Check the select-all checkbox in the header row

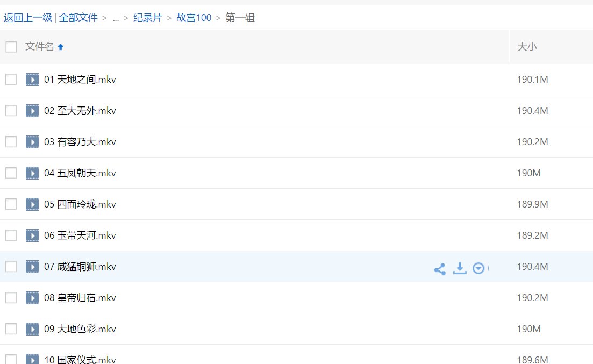click(x=11, y=47)
